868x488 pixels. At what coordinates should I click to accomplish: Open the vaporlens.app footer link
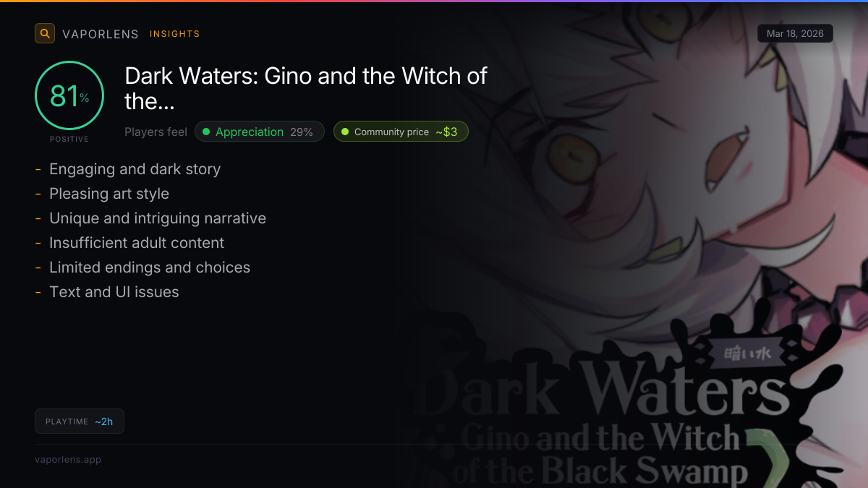[x=68, y=459]
